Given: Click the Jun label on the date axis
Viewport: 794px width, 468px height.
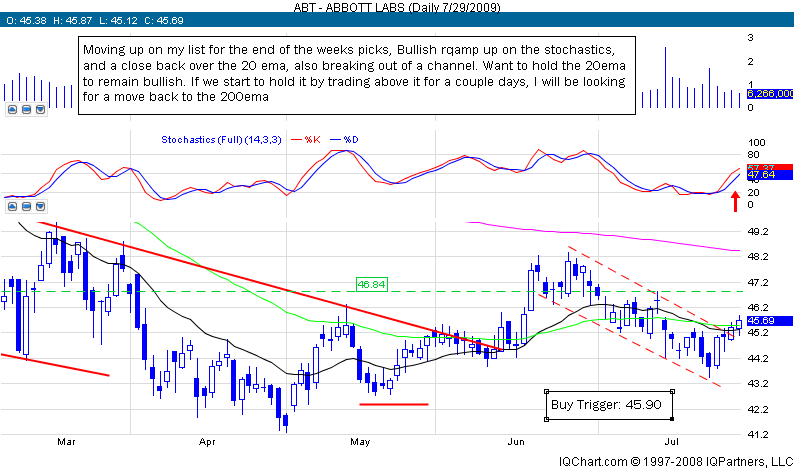Looking at the screenshot, I should click(x=517, y=439).
